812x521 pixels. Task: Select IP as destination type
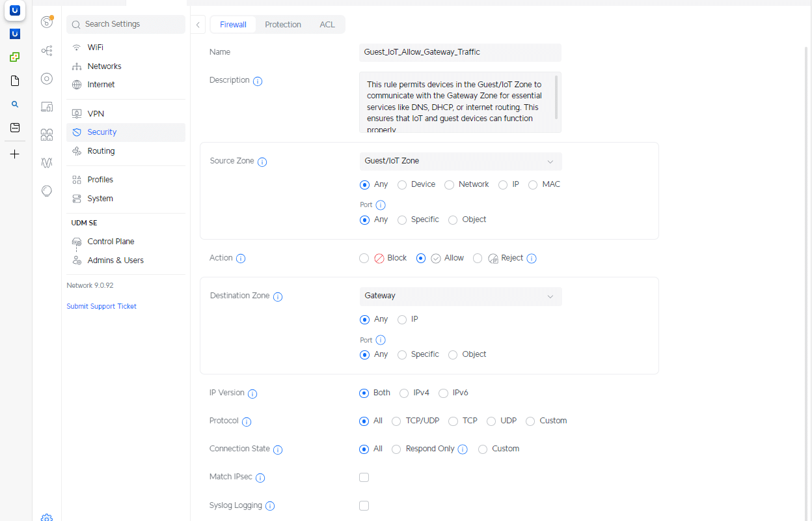coord(402,320)
